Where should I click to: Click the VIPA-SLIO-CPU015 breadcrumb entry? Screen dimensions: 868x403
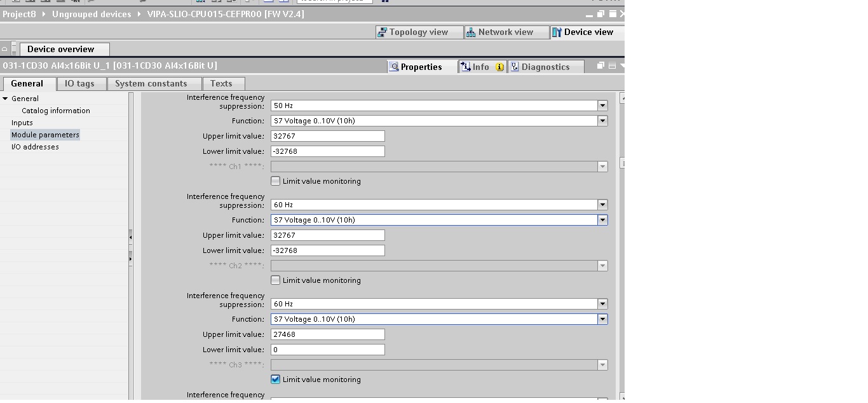coord(226,14)
